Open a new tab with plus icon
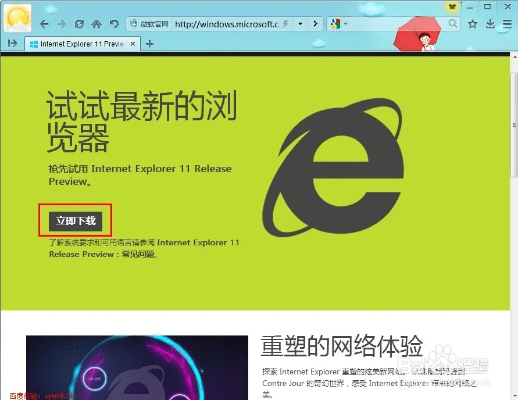The image size is (518, 400). click(150, 44)
